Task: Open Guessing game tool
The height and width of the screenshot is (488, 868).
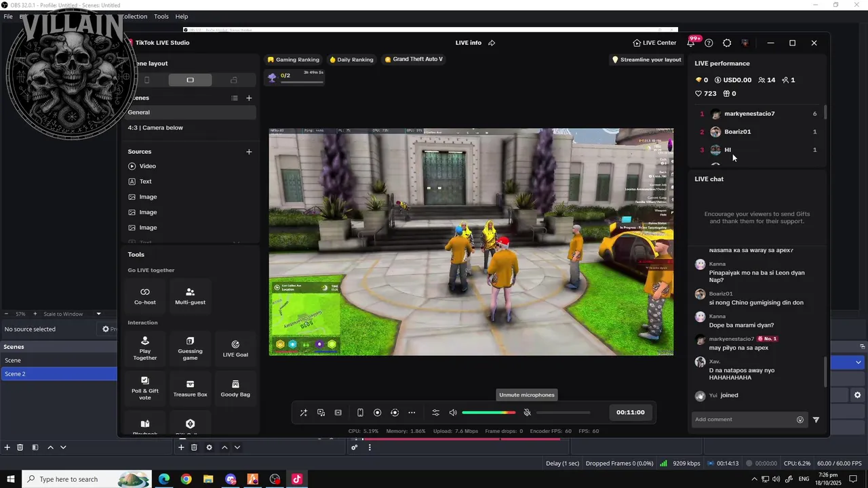Action: (190, 348)
